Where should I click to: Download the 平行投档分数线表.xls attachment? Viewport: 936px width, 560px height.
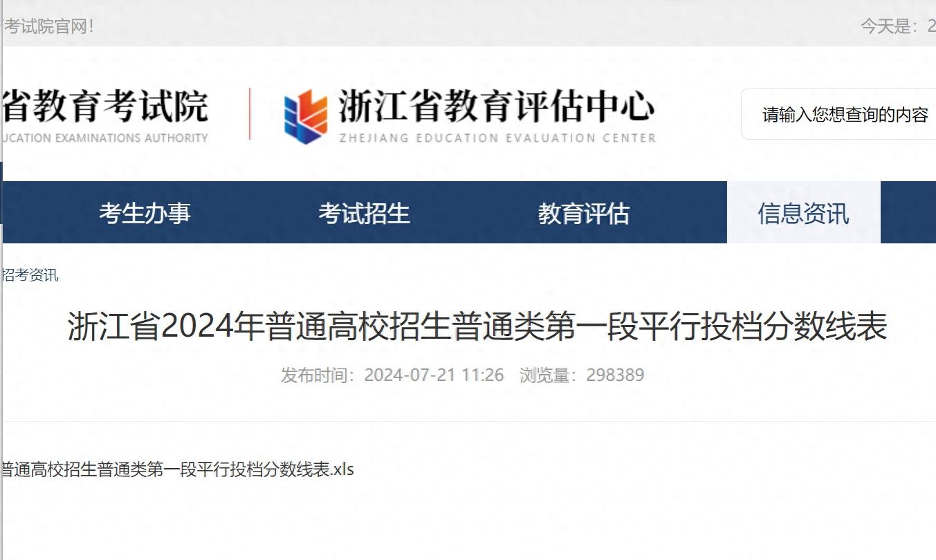[x=177, y=469]
